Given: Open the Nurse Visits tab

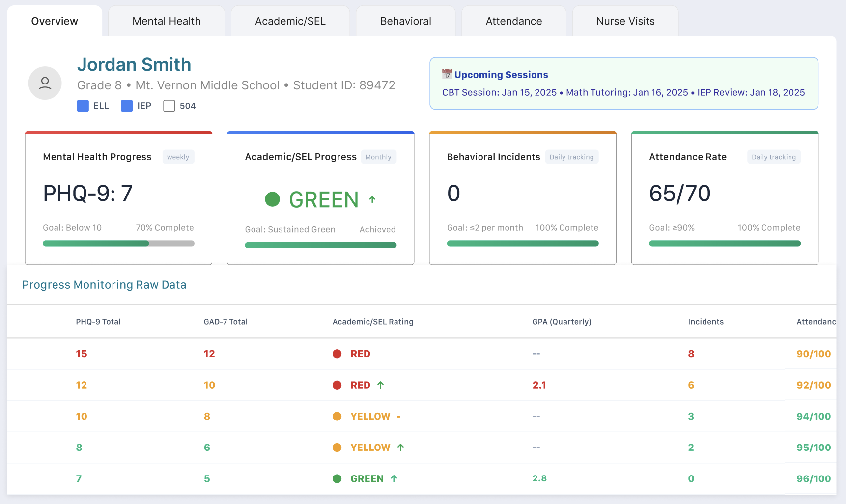Looking at the screenshot, I should tap(625, 21).
